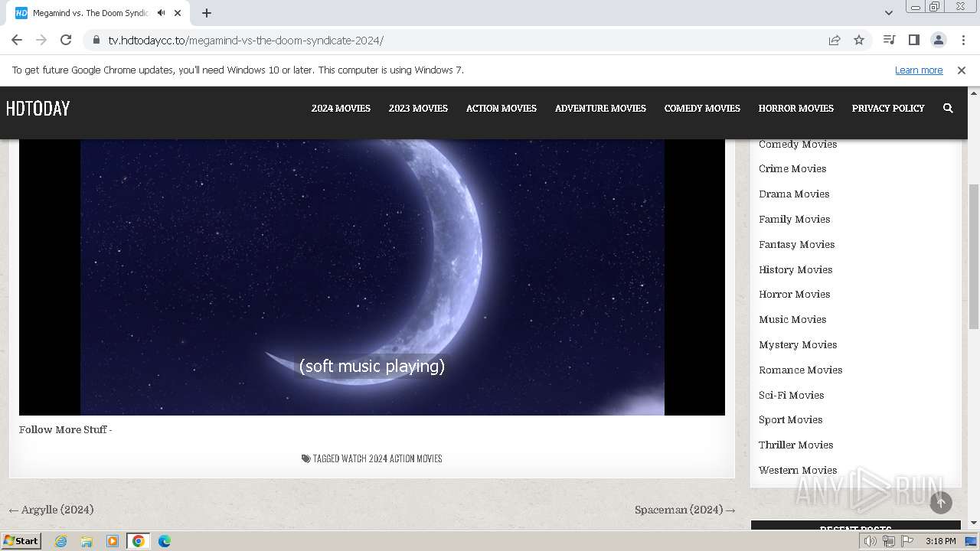Open the media control icon in the toolbar
This screenshot has width=980, height=551.
click(x=889, y=40)
